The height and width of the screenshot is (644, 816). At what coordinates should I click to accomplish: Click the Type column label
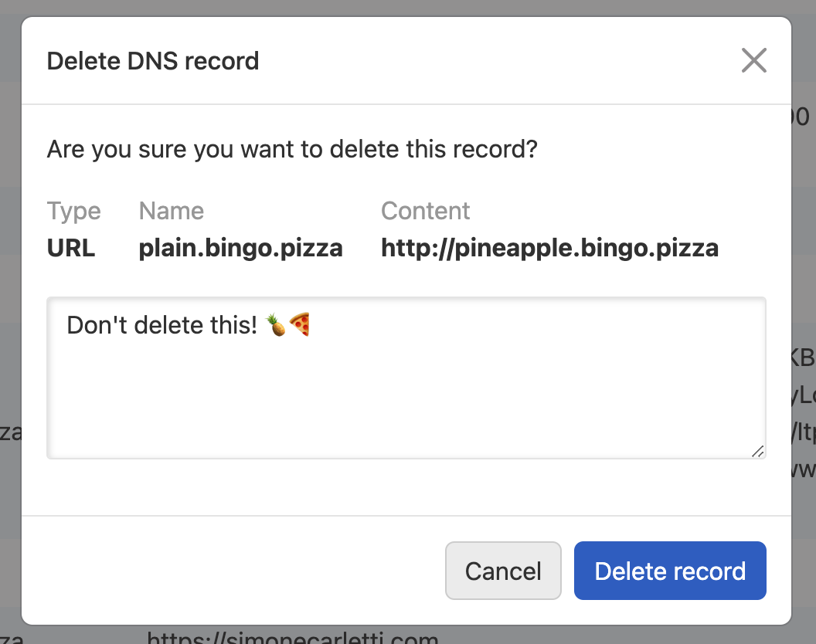tap(73, 211)
